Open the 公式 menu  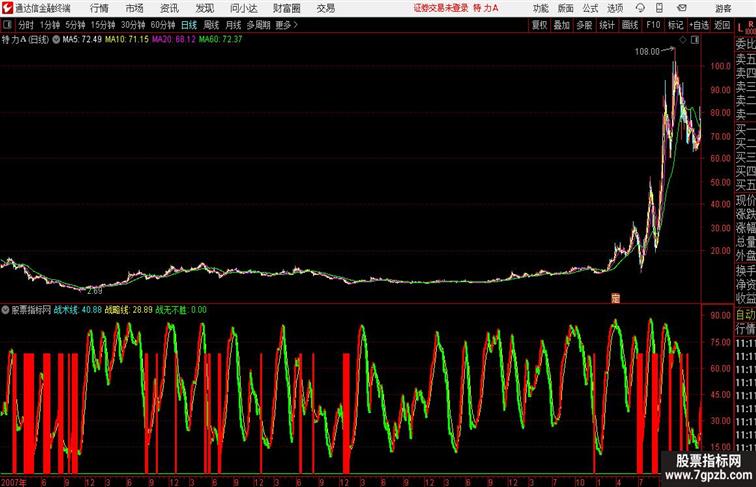coord(590,8)
